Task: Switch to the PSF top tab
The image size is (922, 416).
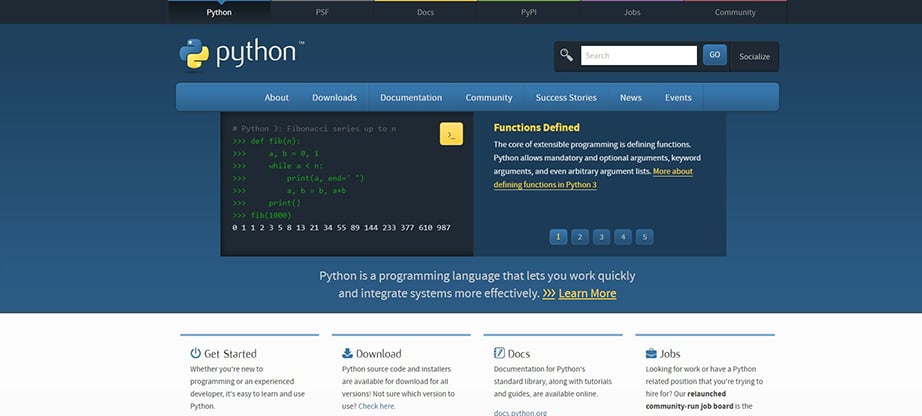Action: click(322, 12)
